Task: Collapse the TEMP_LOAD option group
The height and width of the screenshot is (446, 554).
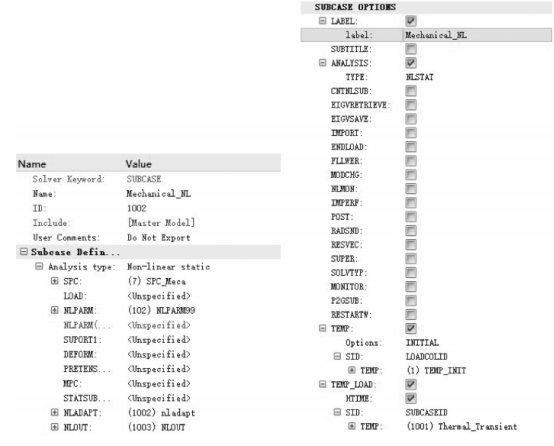Action: pyautogui.click(x=322, y=384)
